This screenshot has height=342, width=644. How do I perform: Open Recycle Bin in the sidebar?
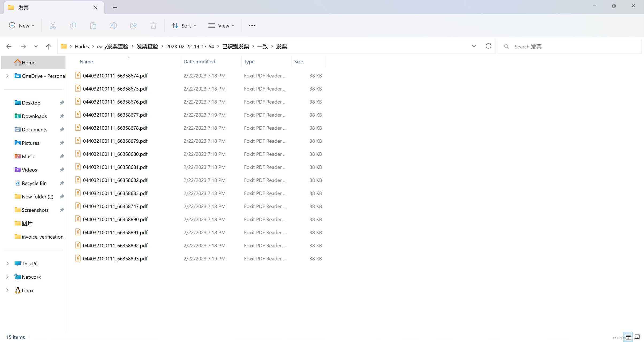34,183
